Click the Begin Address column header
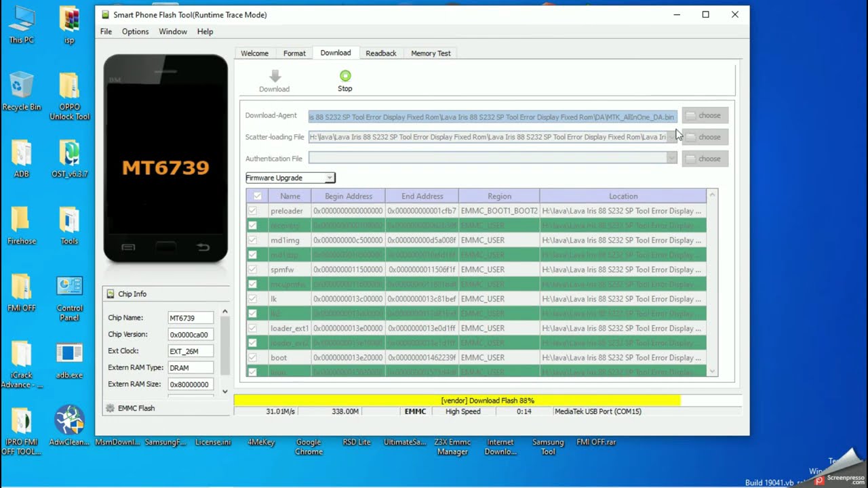 (x=348, y=196)
